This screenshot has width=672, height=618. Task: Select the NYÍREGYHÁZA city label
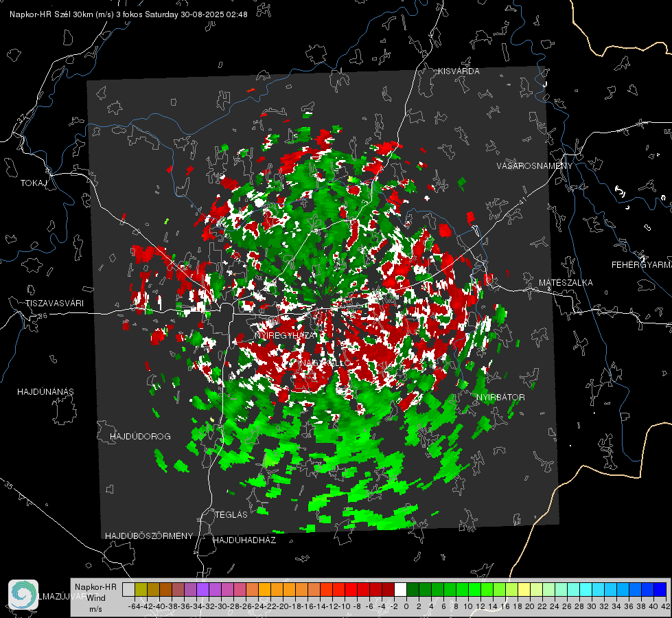click(286, 335)
